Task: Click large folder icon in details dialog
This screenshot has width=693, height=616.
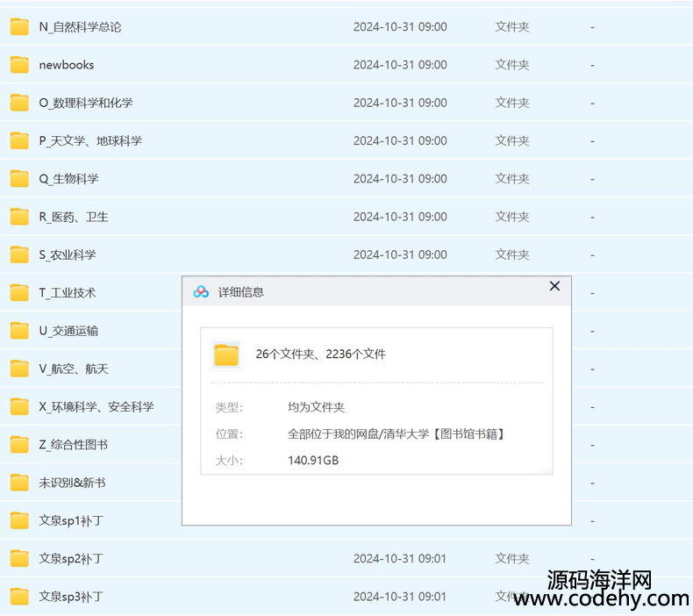Action: pos(226,355)
